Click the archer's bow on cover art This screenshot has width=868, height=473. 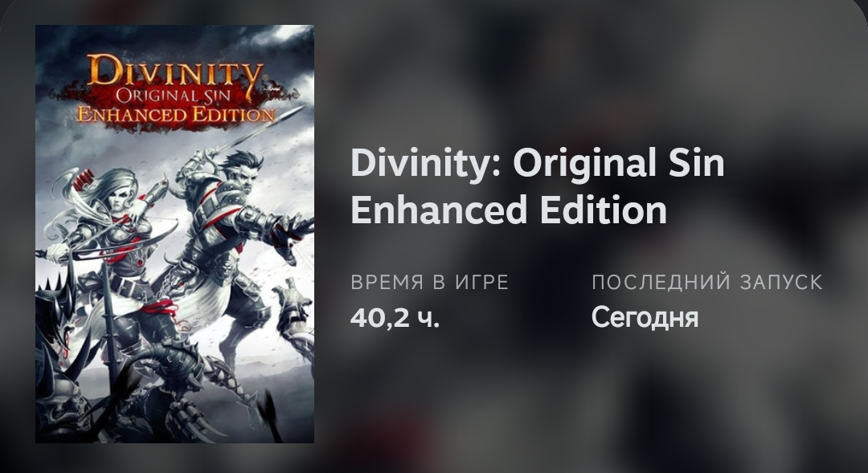pyautogui.click(x=111, y=243)
